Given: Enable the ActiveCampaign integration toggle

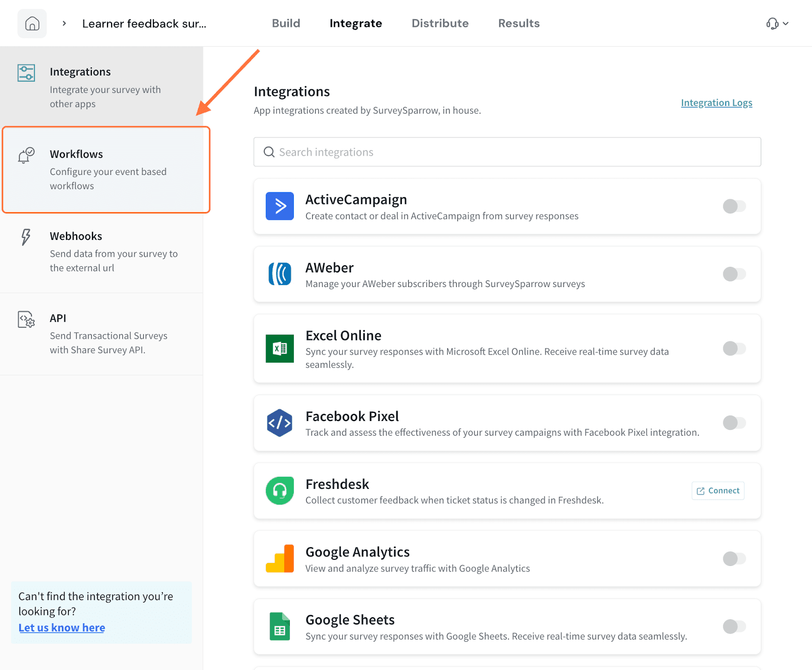Looking at the screenshot, I should (x=734, y=206).
